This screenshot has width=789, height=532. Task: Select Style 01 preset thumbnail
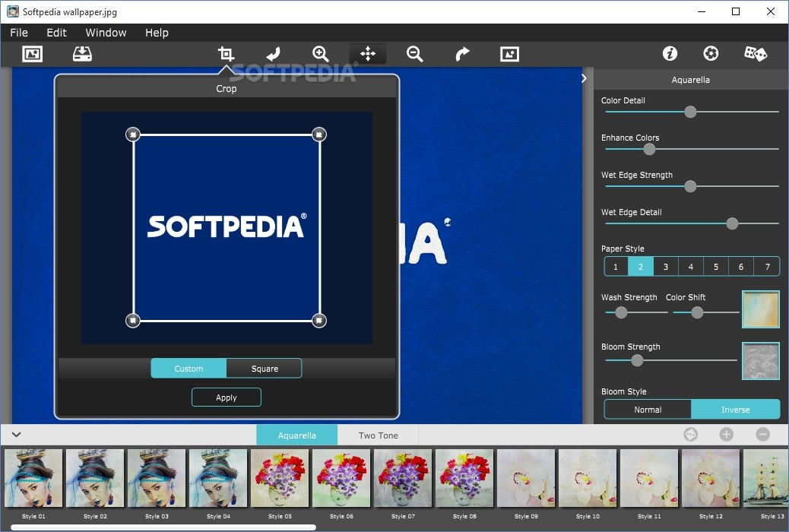(33, 478)
